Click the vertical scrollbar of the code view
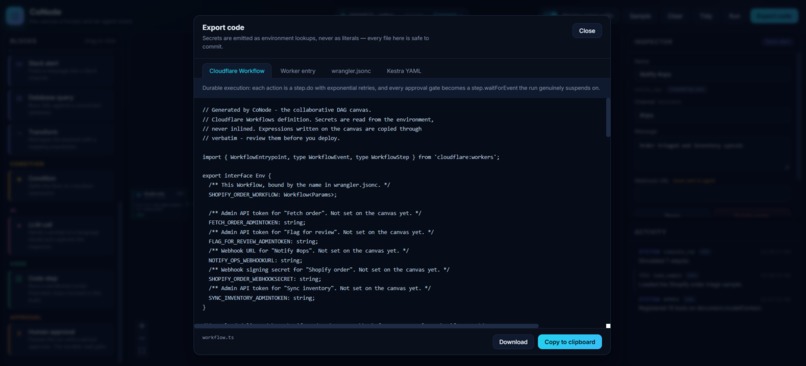Screen dimensions: 806x366 click(608, 118)
